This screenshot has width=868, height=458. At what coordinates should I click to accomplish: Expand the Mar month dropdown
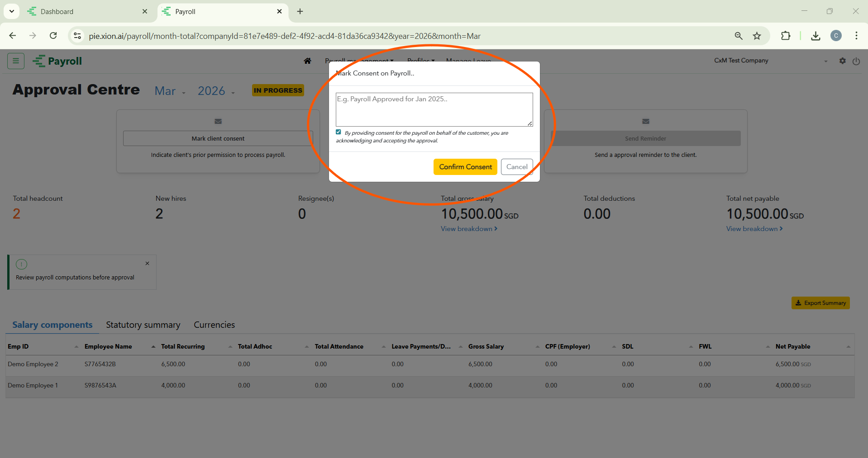coord(170,91)
